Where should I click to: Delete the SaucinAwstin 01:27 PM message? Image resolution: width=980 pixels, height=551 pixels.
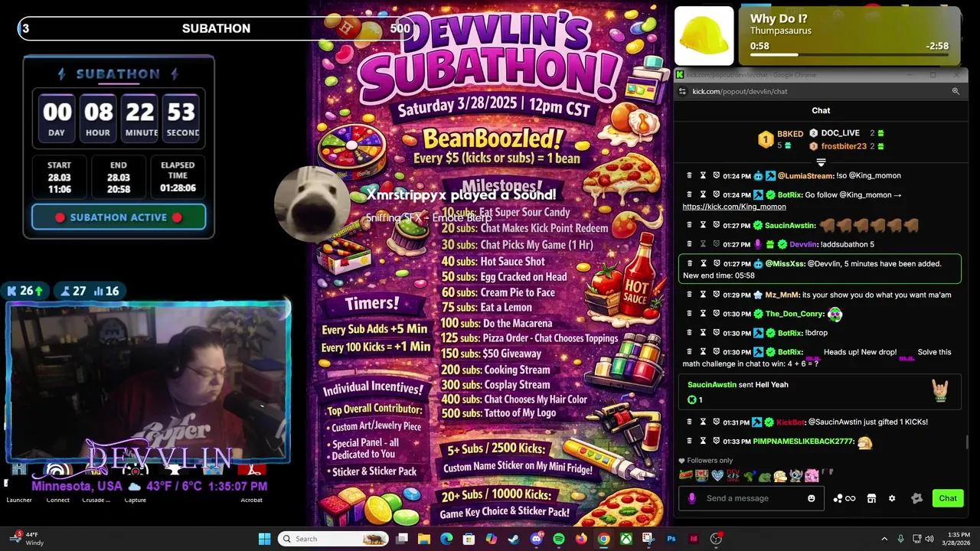coord(689,226)
